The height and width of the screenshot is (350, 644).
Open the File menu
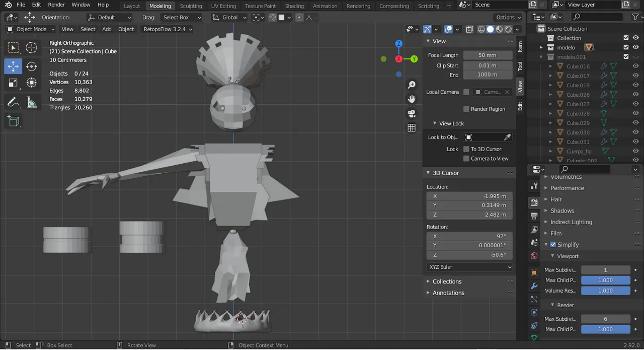(x=21, y=5)
